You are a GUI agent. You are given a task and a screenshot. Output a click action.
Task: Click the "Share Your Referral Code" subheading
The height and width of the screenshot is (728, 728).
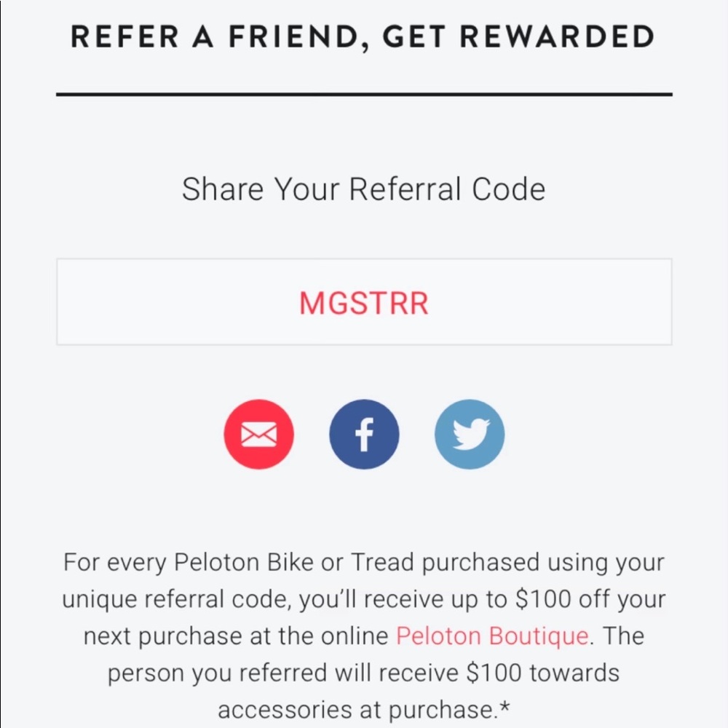pyautogui.click(x=364, y=190)
